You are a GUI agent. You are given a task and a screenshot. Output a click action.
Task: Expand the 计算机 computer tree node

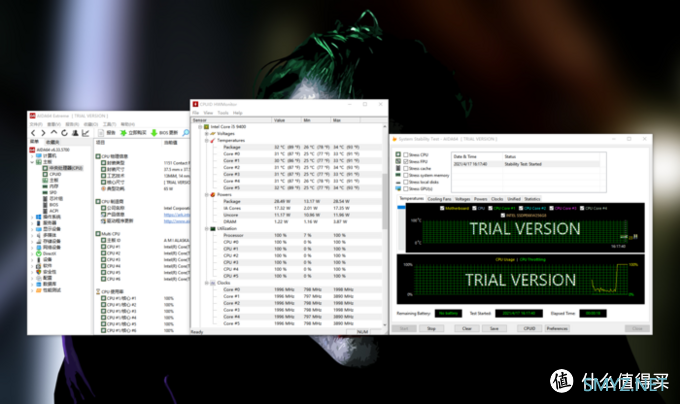[32, 156]
